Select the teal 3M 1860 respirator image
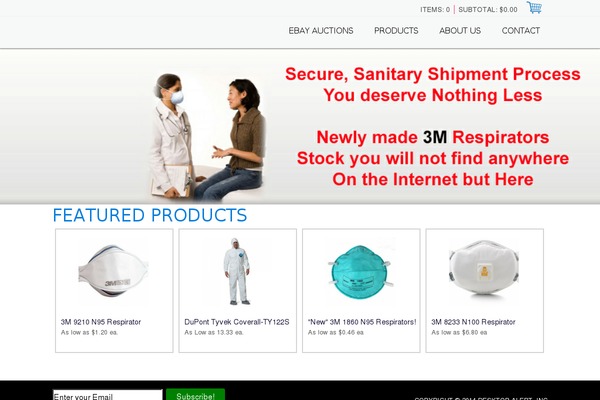This screenshot has height=400, width=600. (360, 272)
